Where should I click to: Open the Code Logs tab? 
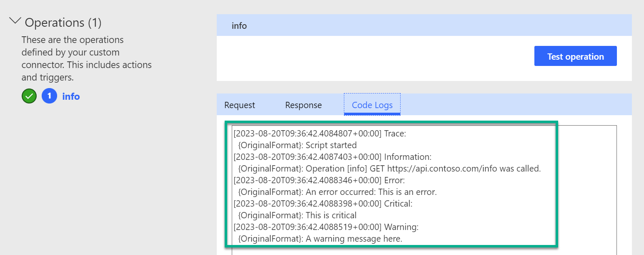[372, 105]
